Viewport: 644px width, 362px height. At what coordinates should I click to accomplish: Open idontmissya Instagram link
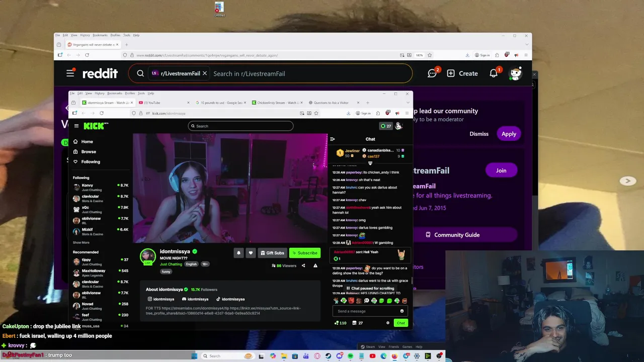[x=160, y=299]
